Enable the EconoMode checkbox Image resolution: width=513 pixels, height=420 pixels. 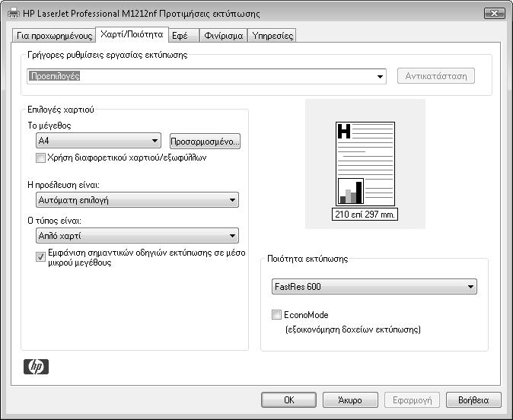tap(276, 315)
